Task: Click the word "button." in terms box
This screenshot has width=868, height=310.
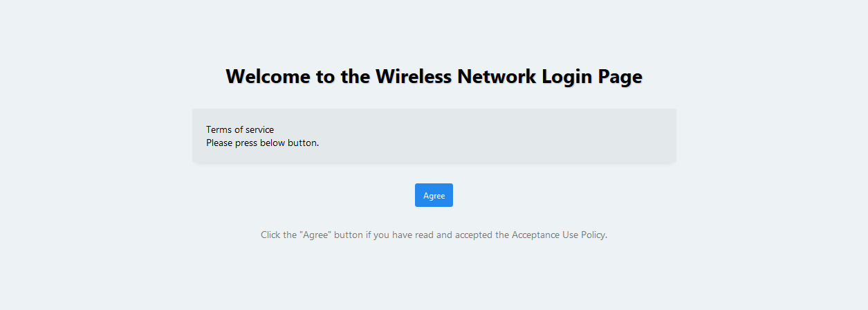Action: click(304, 143)
